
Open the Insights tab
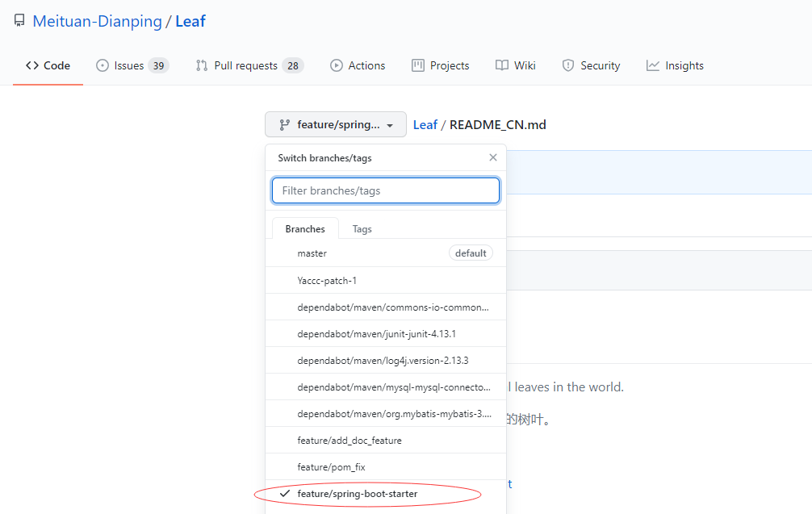click(676, 65)
